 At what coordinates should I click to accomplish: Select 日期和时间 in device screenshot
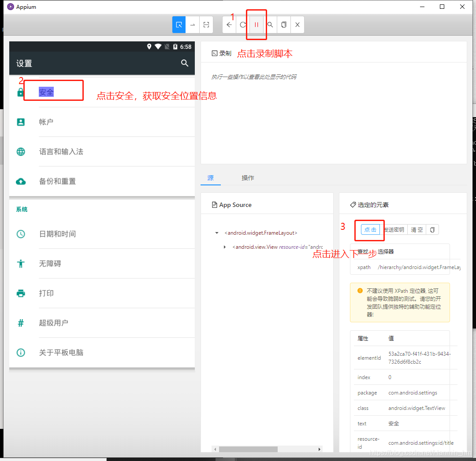click(x=57, y=234)
